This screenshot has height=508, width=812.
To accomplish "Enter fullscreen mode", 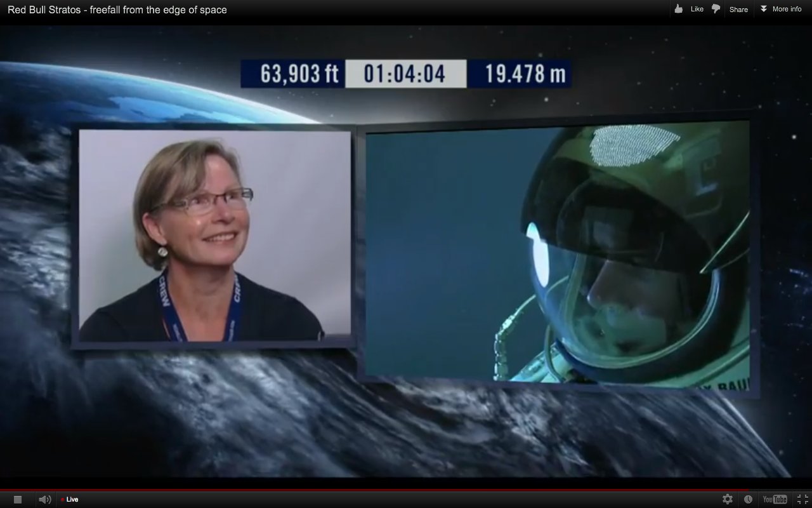I will [802, 500].
